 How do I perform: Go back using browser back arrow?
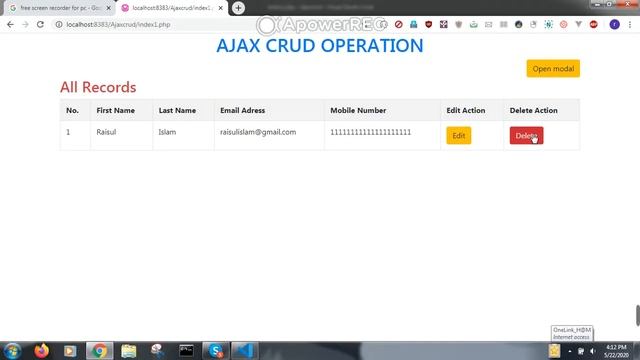(11, 24)
